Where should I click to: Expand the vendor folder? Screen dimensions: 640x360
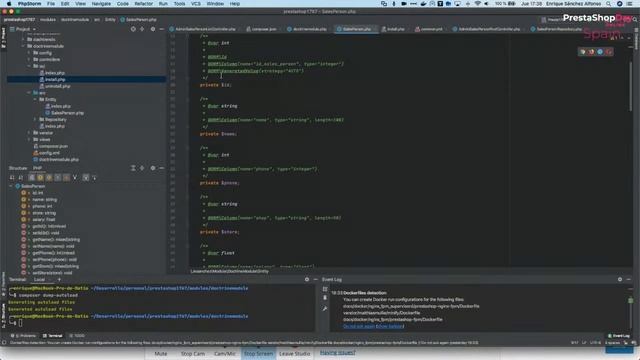(29, 133)
